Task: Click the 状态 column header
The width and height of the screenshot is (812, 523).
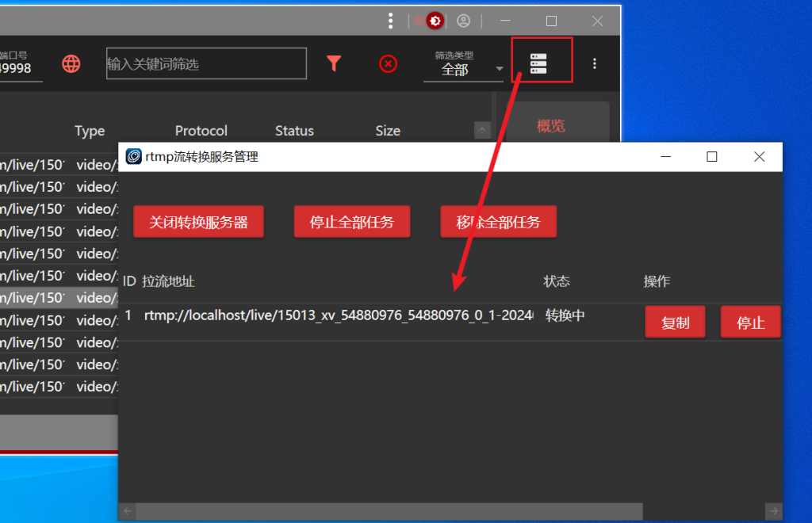Action: click(x=557, y=281)
